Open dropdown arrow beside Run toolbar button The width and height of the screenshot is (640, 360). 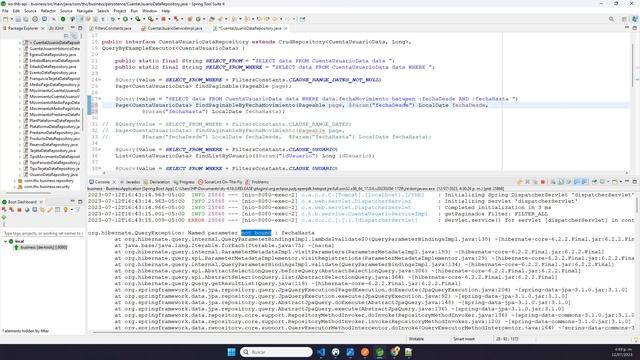click(x=131, y=19)
